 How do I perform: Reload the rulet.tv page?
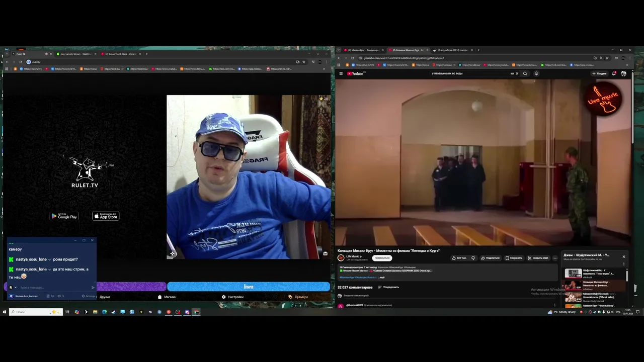click(x=21, y=62)
